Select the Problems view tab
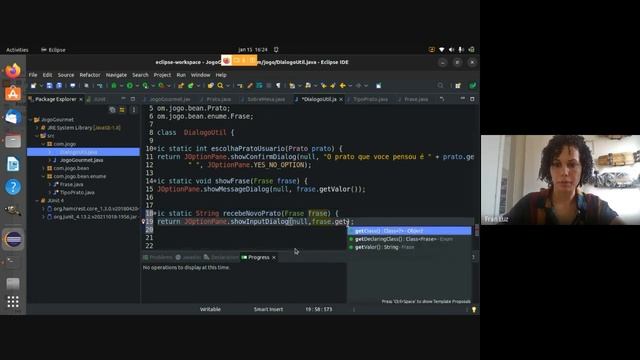This screenshot has height=360, width=640. point(158,258)
